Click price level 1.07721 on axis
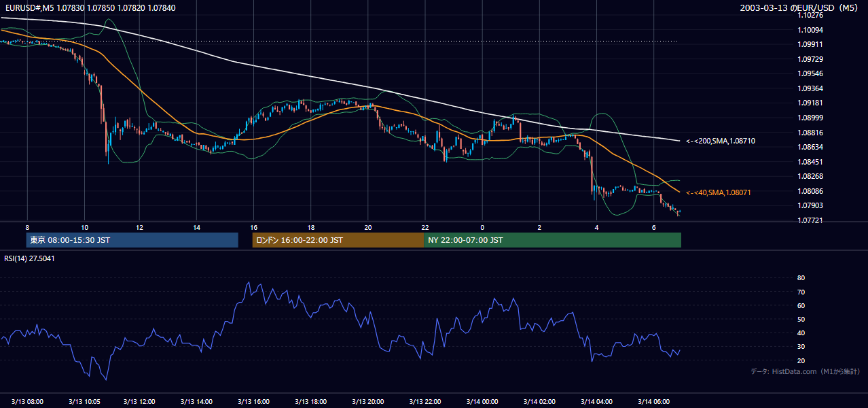 811,220
